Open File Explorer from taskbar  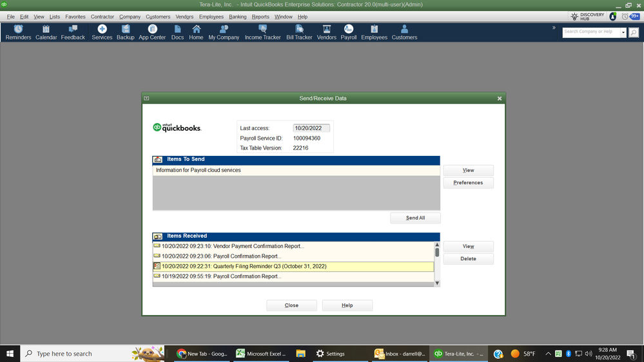point(300,354)
